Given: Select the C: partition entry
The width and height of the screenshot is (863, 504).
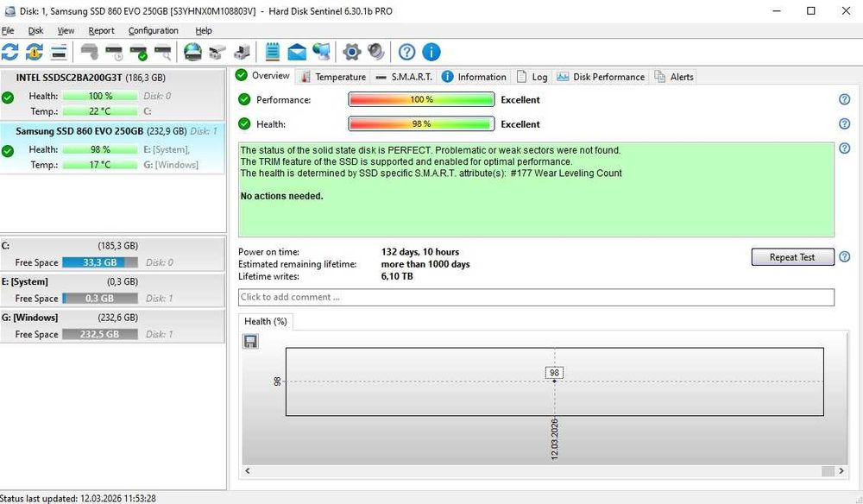Looking at the screenshot, I should (112, 255).
